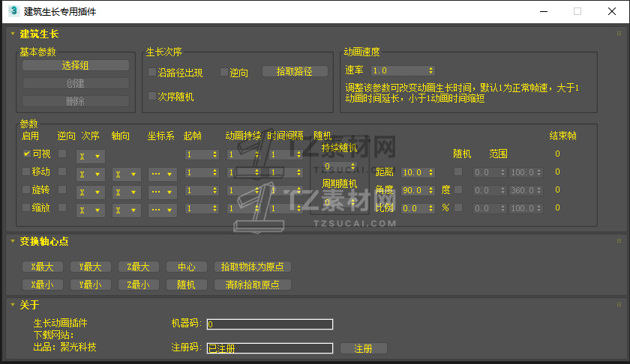Click the X最小 button
The height and width of the screenshot is (364, 630).
pos(43,285)
